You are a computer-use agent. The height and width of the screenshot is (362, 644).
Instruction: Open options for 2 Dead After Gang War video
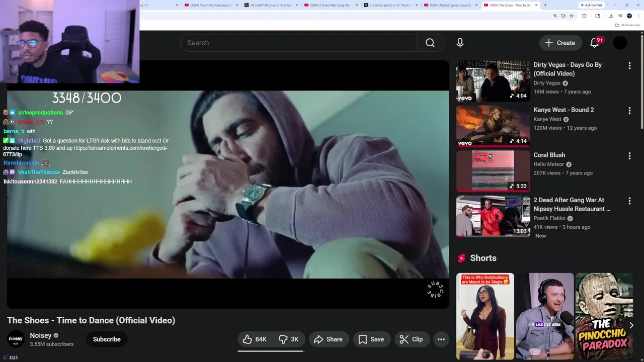coord(629,201)
